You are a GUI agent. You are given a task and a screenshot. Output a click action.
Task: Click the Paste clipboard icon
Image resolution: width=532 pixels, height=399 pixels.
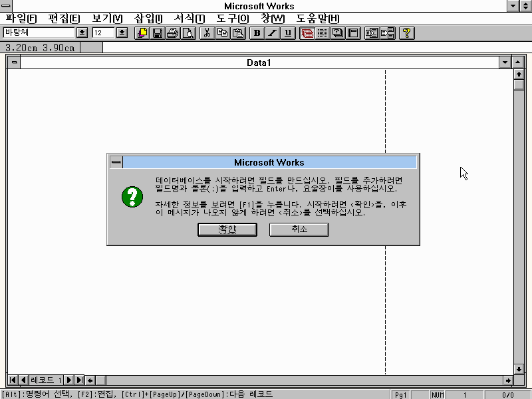click(239, 33)
